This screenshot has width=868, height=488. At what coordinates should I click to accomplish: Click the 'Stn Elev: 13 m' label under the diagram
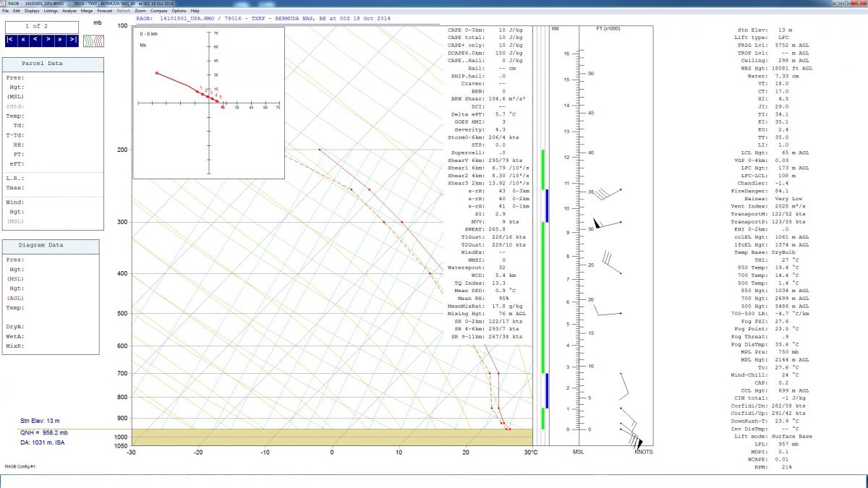40,421
